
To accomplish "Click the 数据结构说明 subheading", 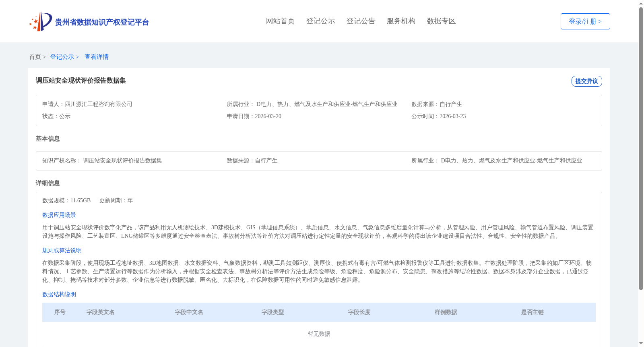I will coord(59,294).
